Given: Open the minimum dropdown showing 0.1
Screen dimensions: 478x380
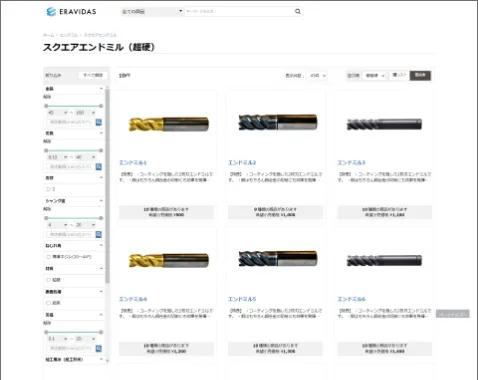Looking at the screenshot, I should tap(57, 339).
